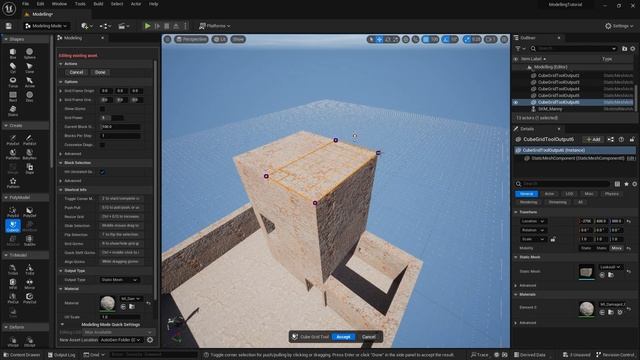Open the New Asset Location dropdown
Image resolution: width=640 pixels, height=360 pixels.
tap(121, 340)
